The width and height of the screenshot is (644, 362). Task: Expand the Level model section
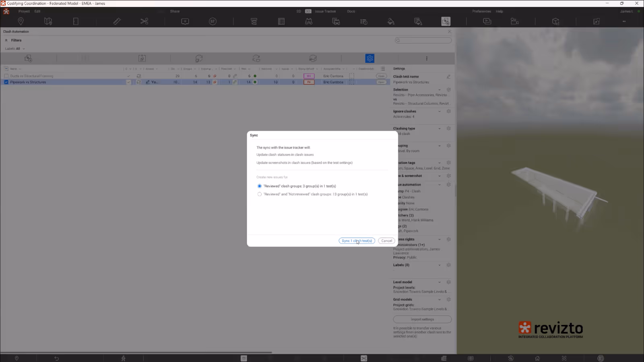pos(440,282)
